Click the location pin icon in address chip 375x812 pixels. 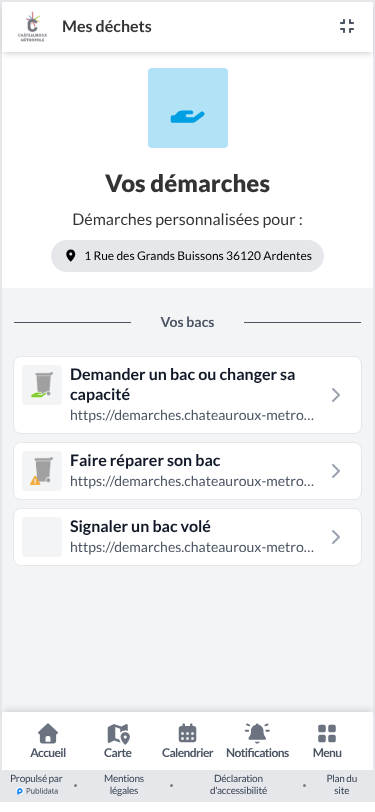click(71, 256)
